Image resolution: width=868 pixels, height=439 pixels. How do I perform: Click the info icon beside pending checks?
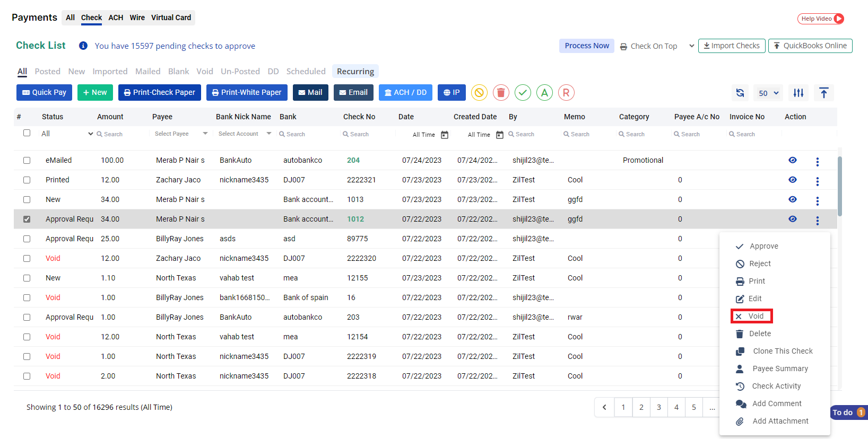83,46
